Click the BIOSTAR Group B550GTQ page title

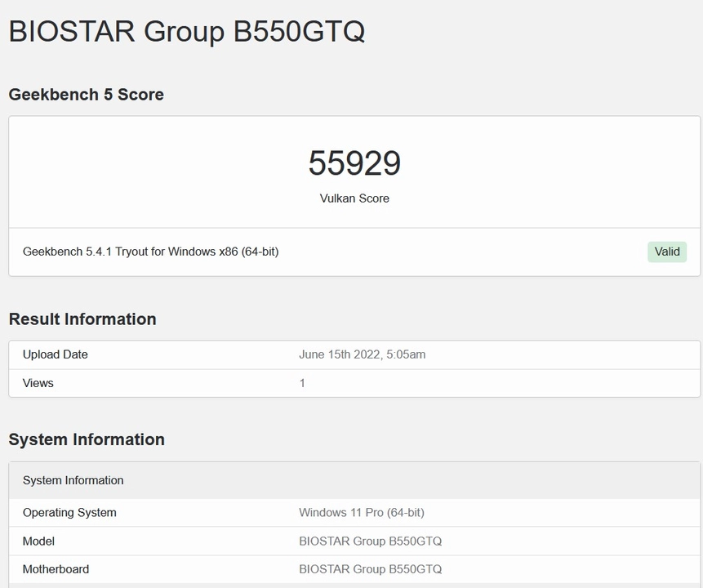186,31
